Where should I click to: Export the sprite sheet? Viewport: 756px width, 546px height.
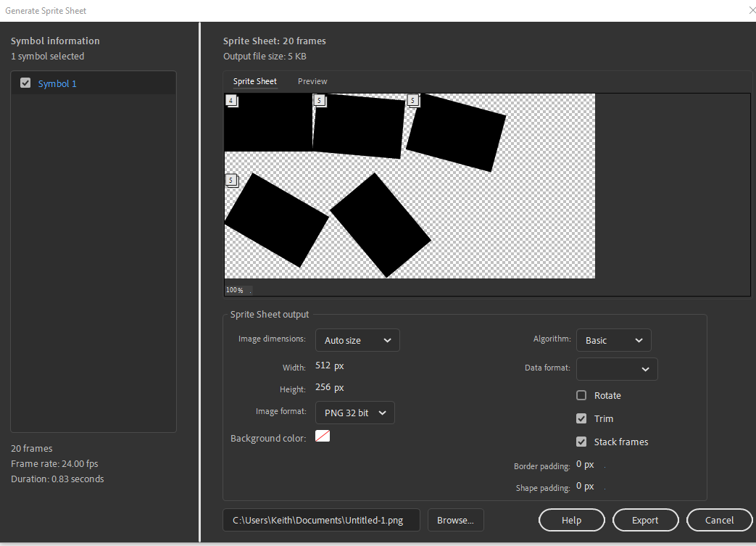click(645, 520)
